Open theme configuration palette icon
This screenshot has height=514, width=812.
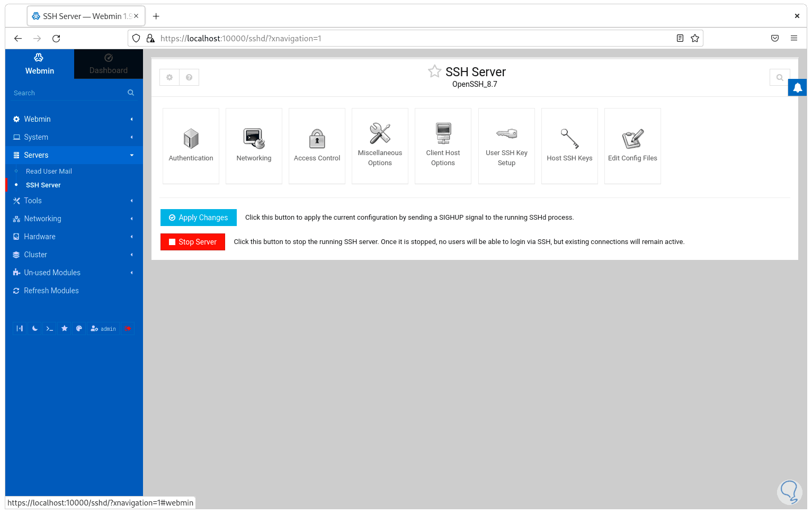click(79, 329)
